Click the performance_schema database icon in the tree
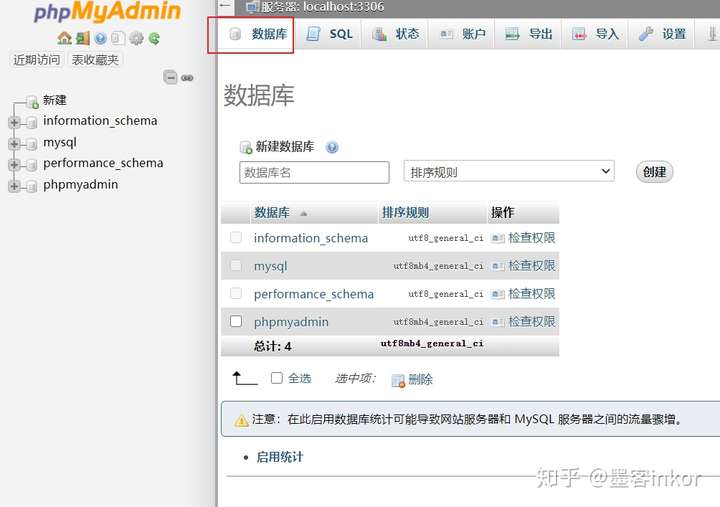Viewport: 720px width, 507px height. tap(32, 165)
